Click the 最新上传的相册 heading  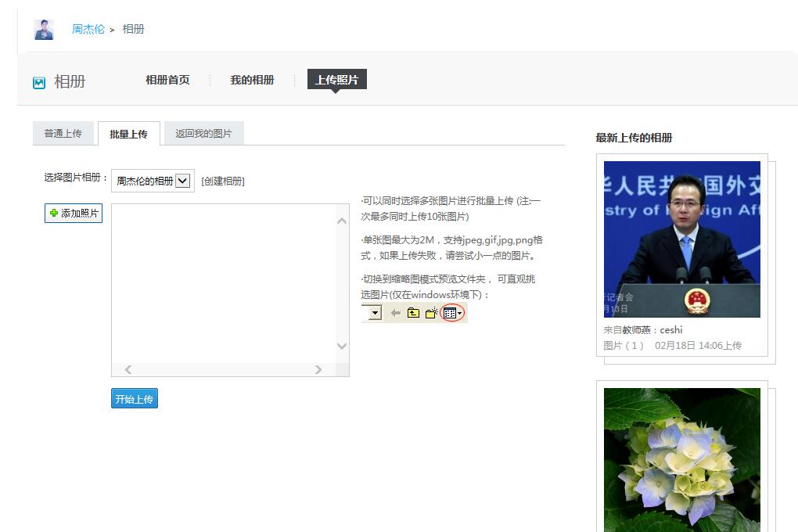pyautogui.click(x=634, y=138)
